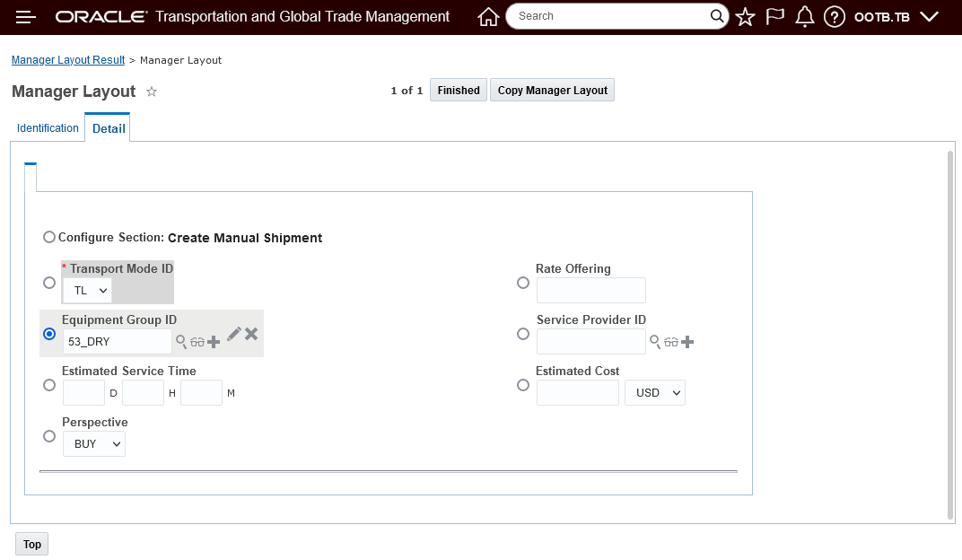Viewport: 962px width, 560px height.
Task: Open Favorites star in header
Action: [x=745, y=17]
